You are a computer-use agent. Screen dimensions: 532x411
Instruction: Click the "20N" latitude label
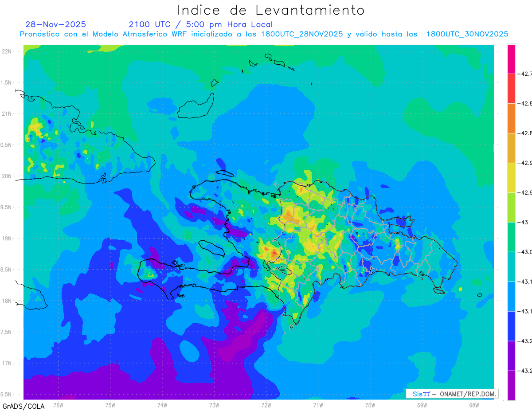[x=7, y=176]
